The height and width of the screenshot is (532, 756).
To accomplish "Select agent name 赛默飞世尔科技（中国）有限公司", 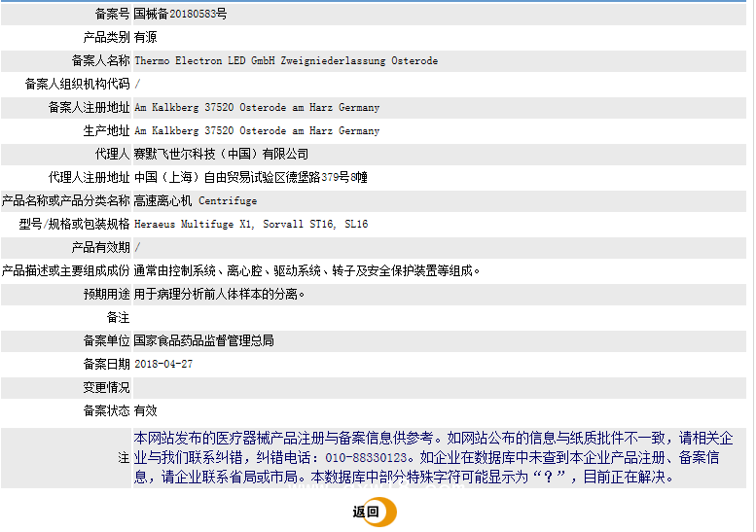I will pos(222,154).
